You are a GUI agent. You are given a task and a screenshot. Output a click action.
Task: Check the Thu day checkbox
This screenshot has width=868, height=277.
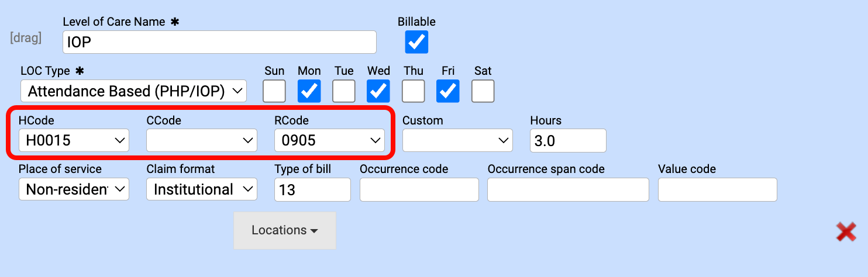pyautogui.click(x=414, y=91)
